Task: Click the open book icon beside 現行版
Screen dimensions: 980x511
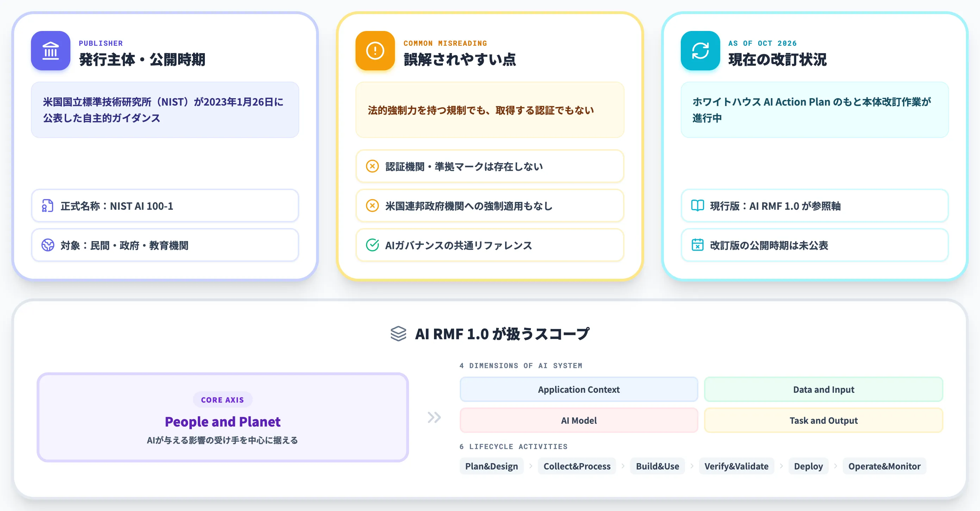Action: [x=697, y=206]
